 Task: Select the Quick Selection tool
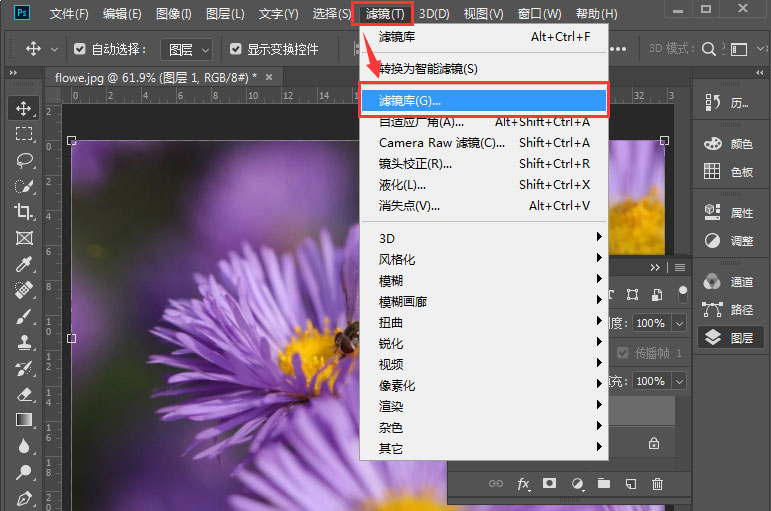[x=23, y=186]
